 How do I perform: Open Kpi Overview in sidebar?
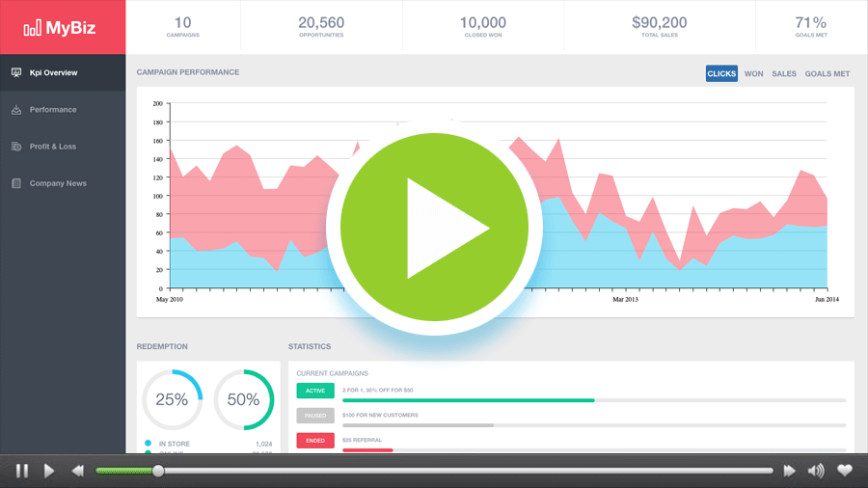[53, 73]
